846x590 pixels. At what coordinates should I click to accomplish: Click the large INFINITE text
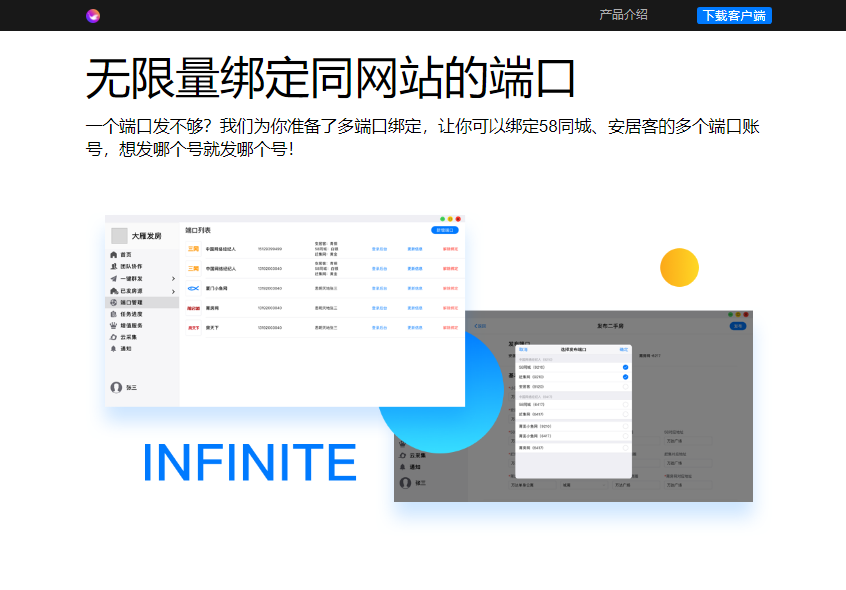click(x=249, y=462)
